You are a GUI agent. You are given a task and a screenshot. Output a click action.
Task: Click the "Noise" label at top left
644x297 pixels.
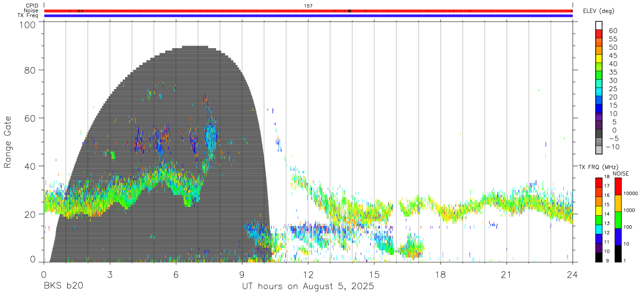31,10
